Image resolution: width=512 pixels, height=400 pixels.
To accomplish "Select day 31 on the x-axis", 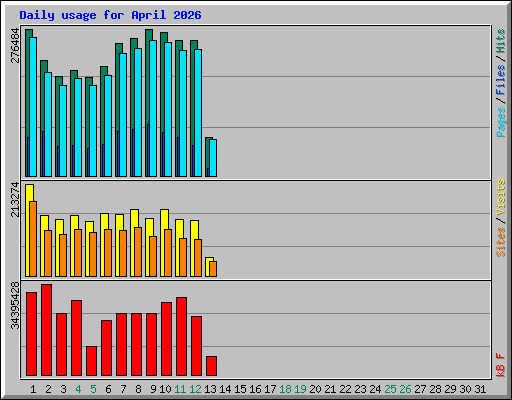I will [480, 389].
